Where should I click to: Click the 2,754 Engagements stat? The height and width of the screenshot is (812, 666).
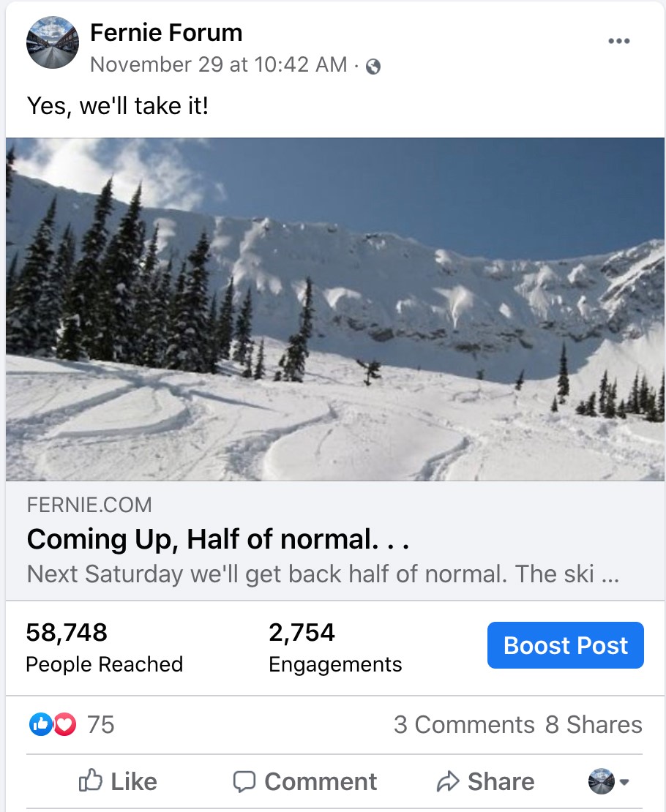tap(335, 647)
